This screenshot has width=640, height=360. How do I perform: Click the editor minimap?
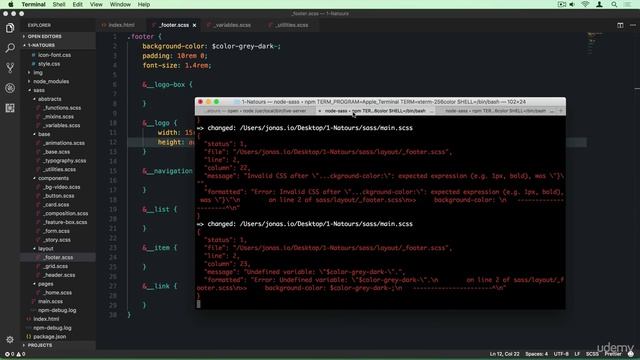[594, 43]
